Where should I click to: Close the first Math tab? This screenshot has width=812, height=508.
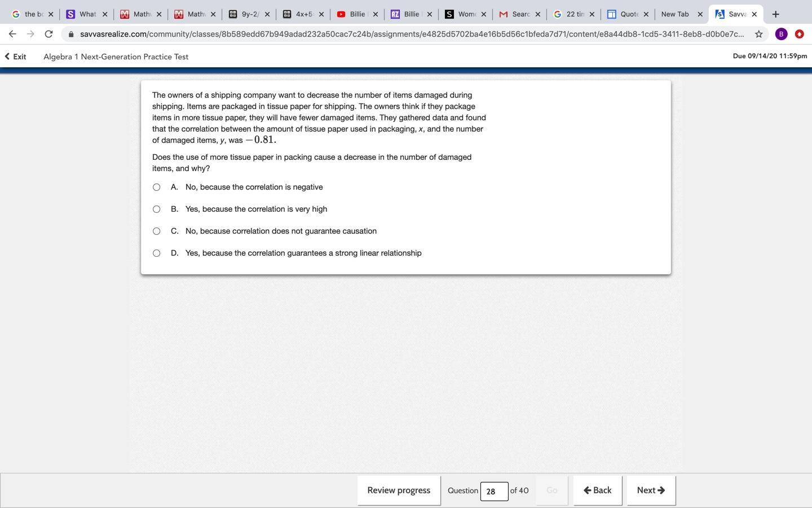click(158, 14)
